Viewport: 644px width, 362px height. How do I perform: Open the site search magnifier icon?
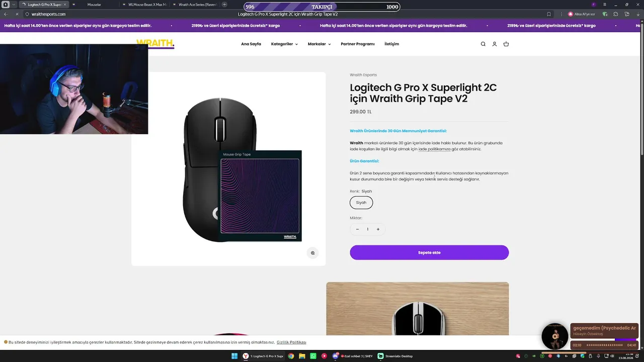pos(483,44)
